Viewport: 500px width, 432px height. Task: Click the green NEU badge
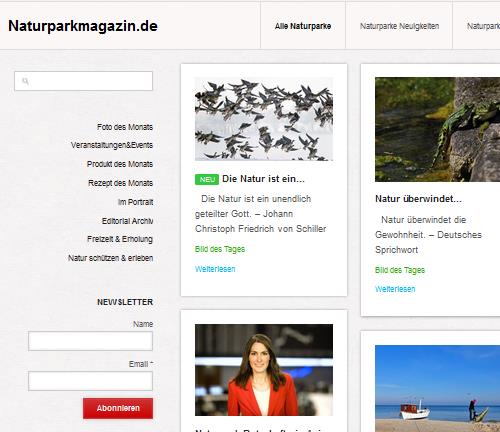pos(207,179)
